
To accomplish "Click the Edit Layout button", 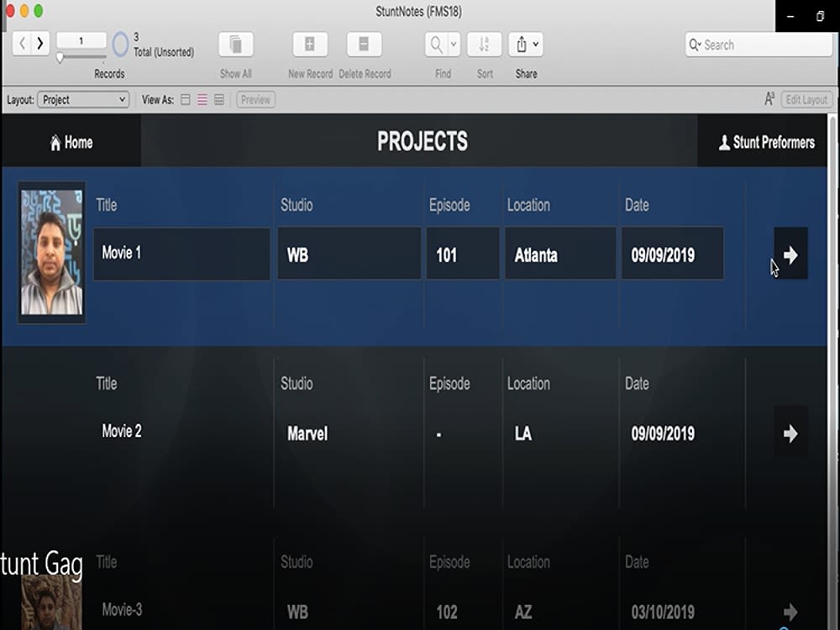I will point(805,99).
